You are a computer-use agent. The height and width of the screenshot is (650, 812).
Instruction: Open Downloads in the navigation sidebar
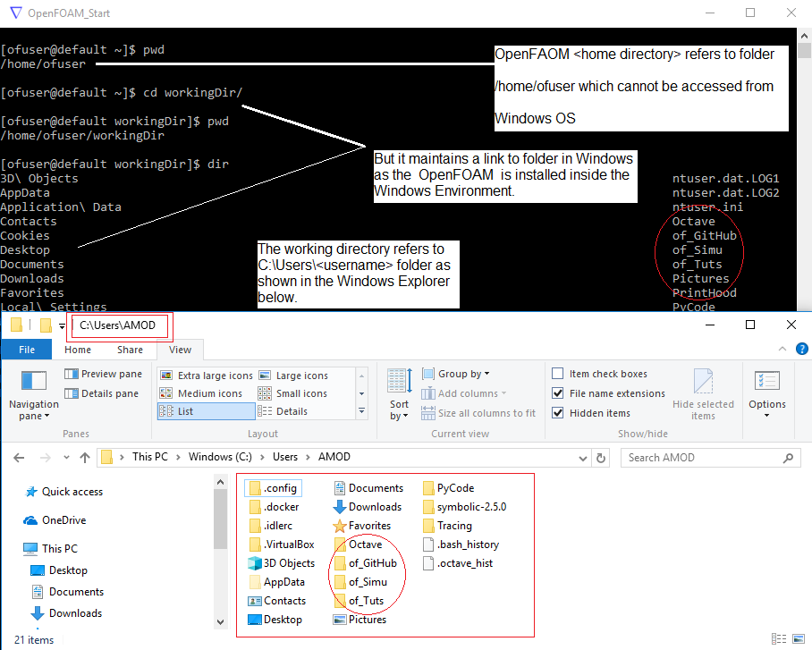(x=66, y=613)
